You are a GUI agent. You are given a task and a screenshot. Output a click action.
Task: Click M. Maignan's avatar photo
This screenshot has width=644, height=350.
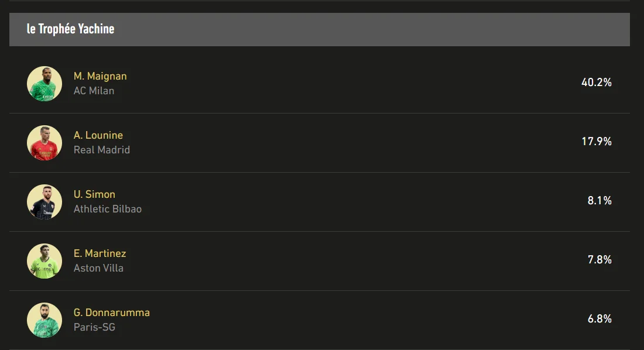coord(44,84)
